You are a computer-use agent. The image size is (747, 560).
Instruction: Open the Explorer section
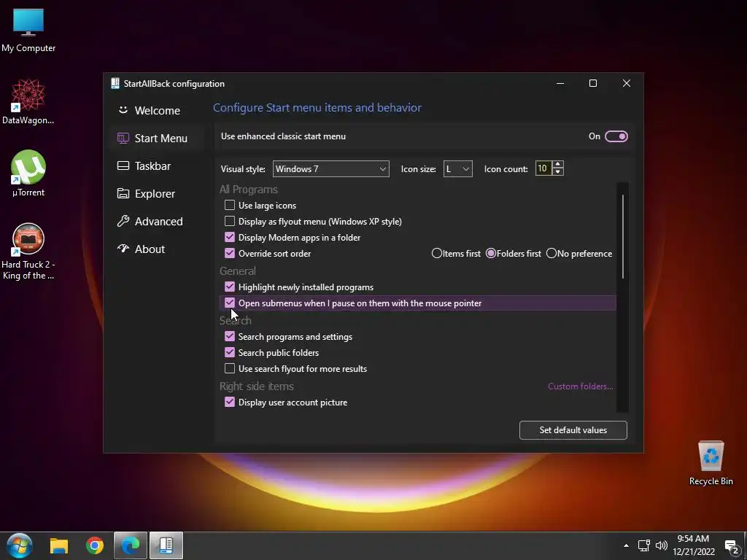[x=158, y=193]
